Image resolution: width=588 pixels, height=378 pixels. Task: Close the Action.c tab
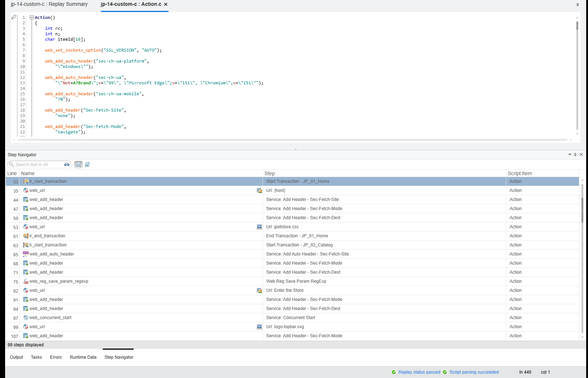(x=166, y=4)
